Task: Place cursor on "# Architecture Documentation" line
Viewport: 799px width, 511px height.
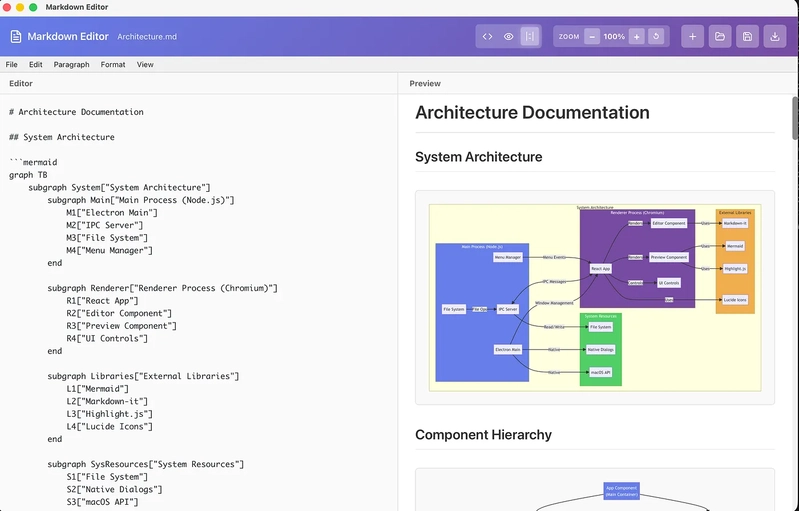Action: pyautogui.click(x=76, y=112)
